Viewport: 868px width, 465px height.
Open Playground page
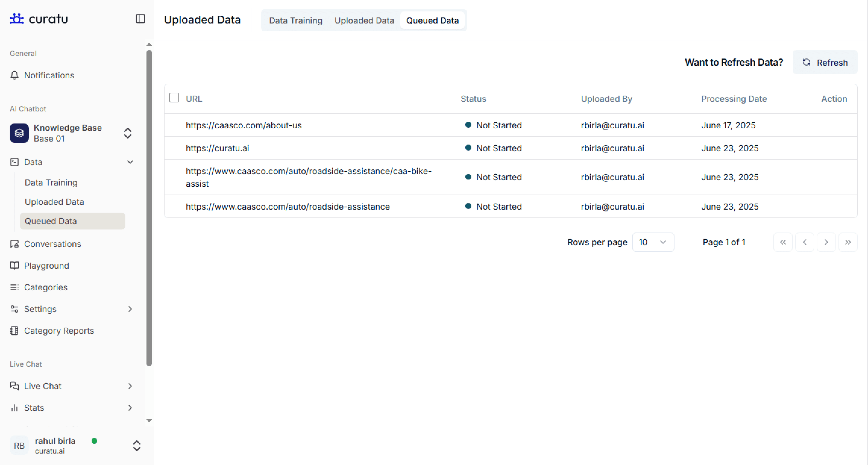[x=46, y=266]
